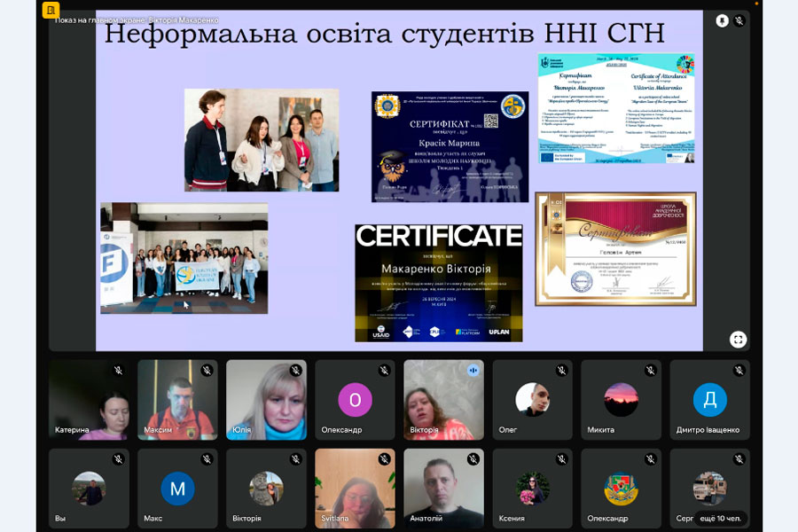Click the mute icon on the Серг tile
The width and height of the screenshot is (798, 532).
pyautogui.click(x=739, y=459)
